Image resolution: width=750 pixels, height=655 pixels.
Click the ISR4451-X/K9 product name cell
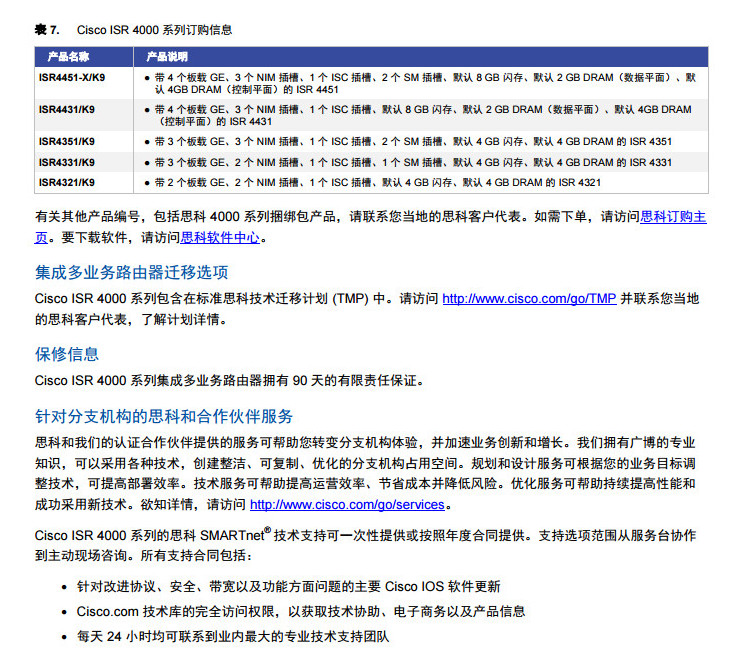72,77
